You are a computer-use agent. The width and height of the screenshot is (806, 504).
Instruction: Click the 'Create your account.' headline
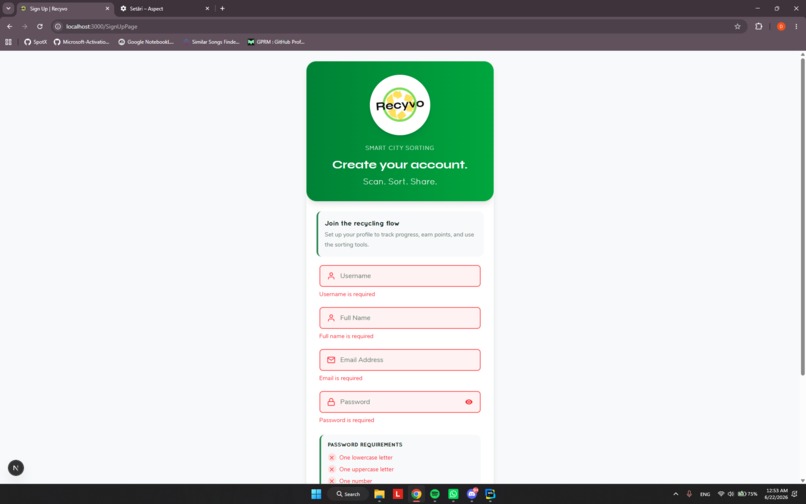click(x=400, y=165)
